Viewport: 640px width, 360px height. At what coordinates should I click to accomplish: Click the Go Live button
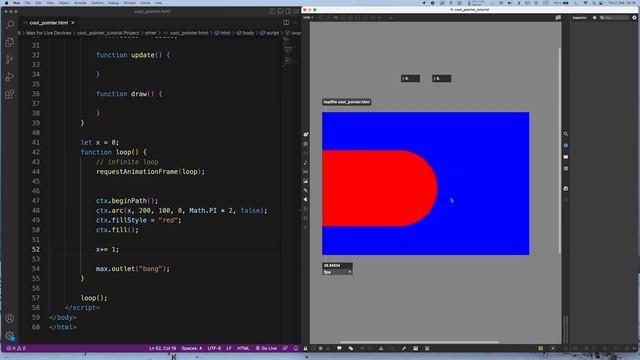(266, 348)
